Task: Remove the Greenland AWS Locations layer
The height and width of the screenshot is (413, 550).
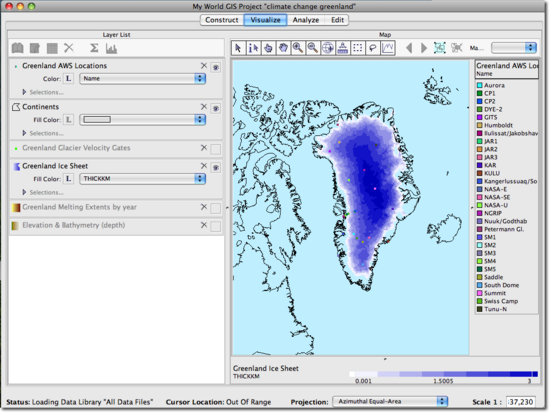Action: point(204,66)
